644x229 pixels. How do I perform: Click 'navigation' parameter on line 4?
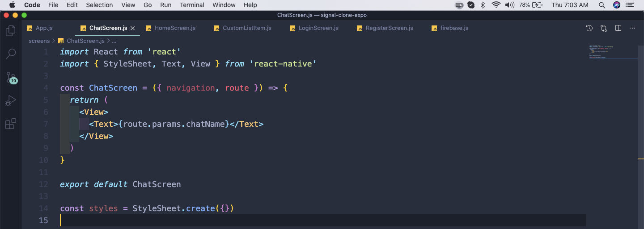(x=191, y=88)
